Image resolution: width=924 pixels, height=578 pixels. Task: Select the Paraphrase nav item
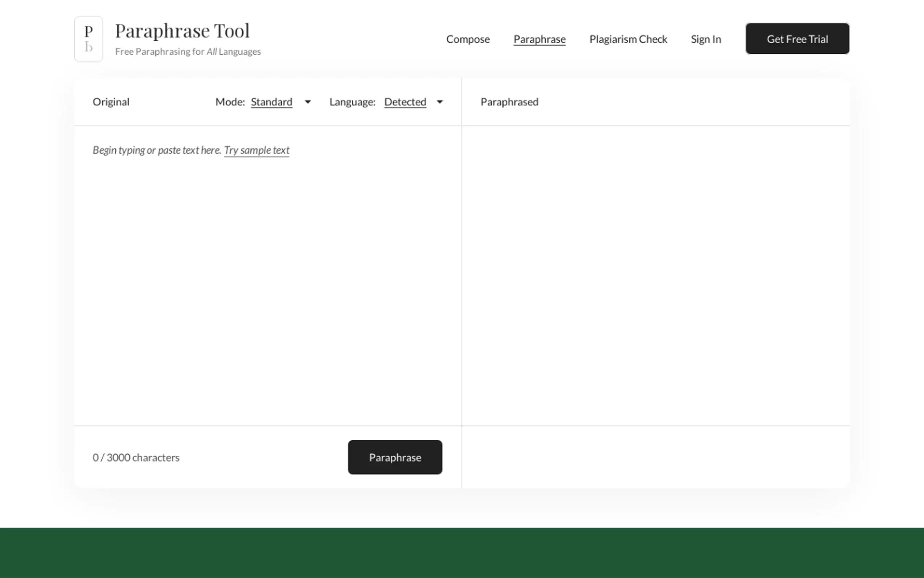click(x=539, y=39)
